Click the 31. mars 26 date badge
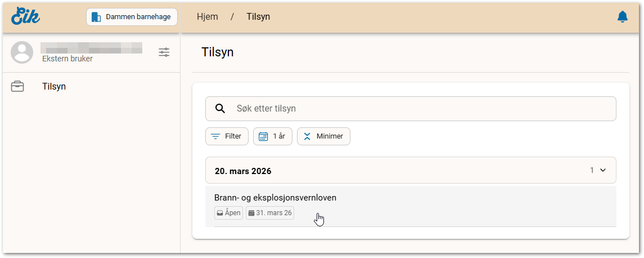 [x=270, y=213]
